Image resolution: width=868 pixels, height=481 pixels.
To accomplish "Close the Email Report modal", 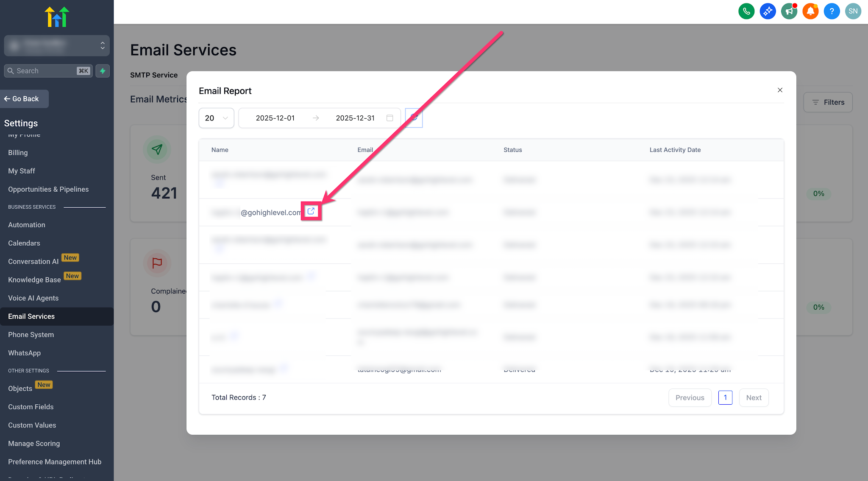I will click(780, 90).
